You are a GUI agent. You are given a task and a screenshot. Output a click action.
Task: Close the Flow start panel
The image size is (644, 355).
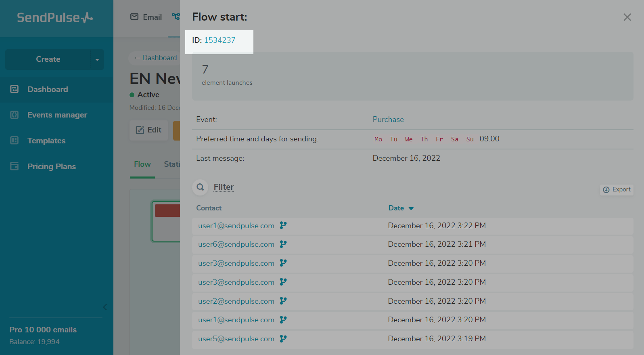pyautogui.click(x=627, y=17)
